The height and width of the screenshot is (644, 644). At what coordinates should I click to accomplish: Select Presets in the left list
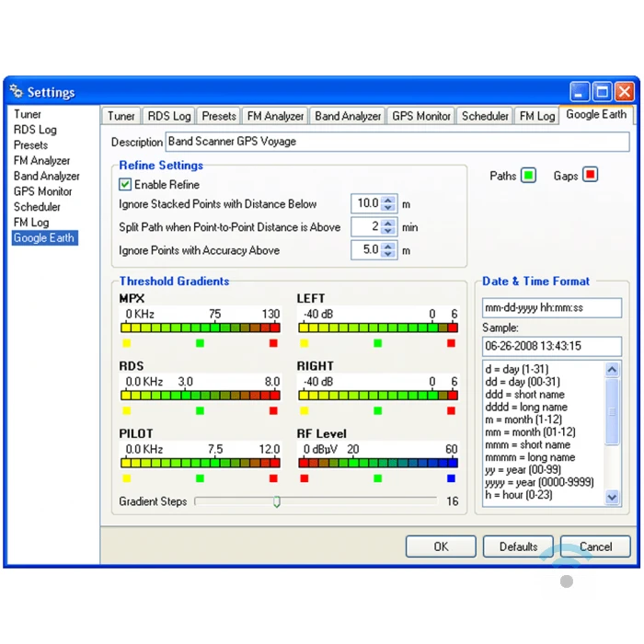(x=30, y=145)
